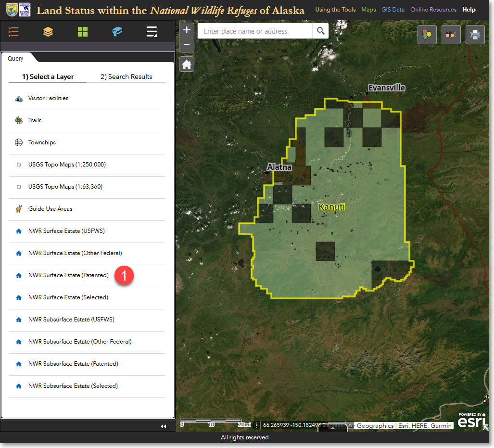Return to the default map extent
Image resolution: width=494 pixels, height=448 pixels.
pyautogui.click(x=187, y=64)
